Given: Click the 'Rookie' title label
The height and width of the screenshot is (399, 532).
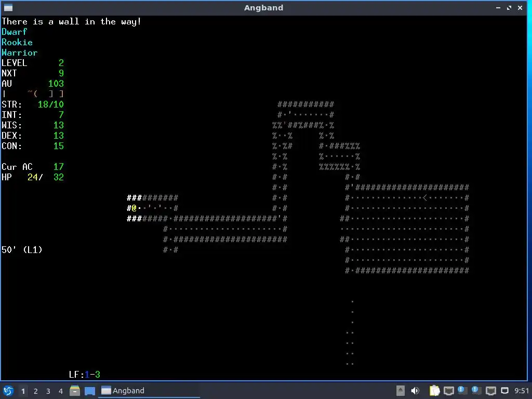Looking at the screenshot, I should point(17,43).
